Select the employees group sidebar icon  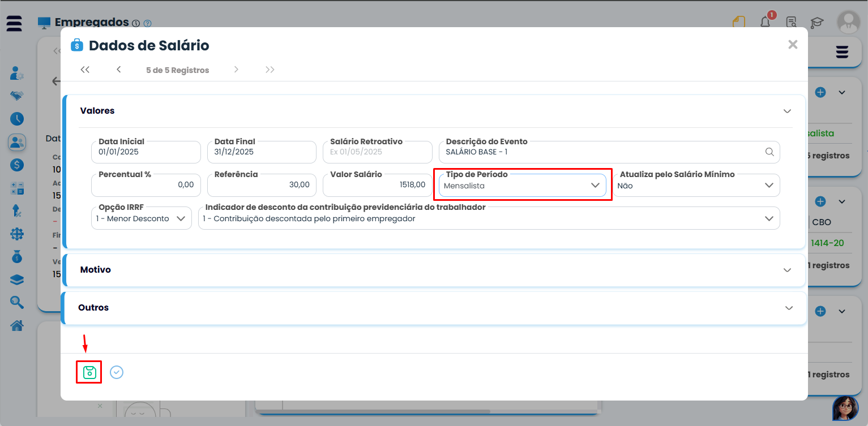pos(17,142)
